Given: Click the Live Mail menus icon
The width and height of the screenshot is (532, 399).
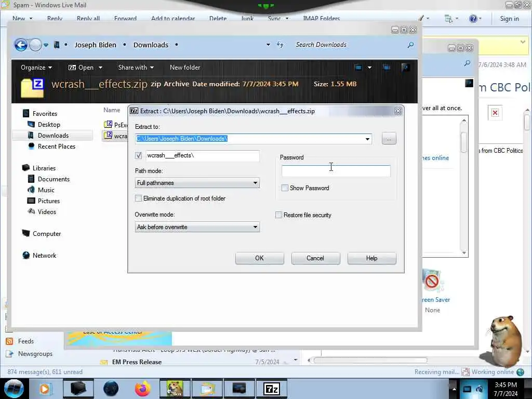Looking at the screenshot, I should coord(448,19).
